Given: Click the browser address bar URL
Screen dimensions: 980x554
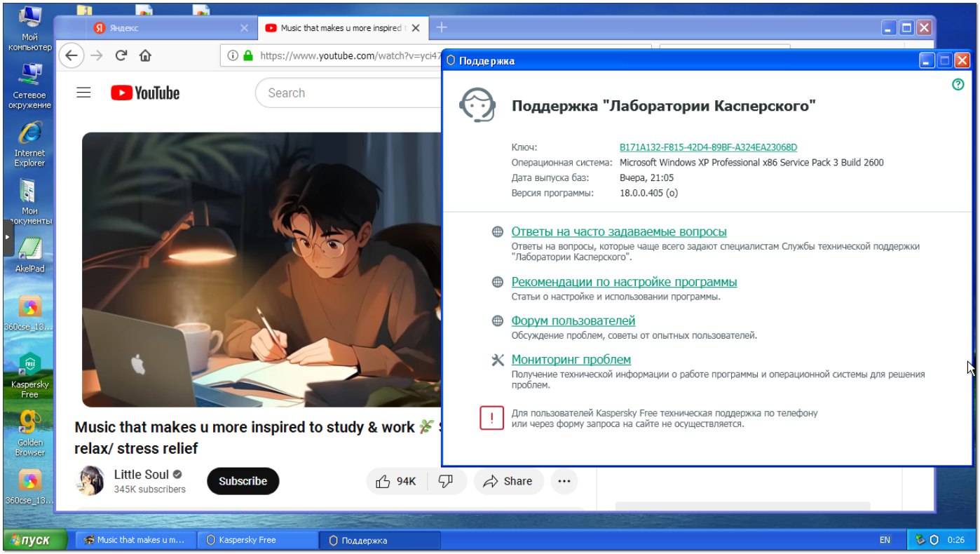Looking at the screenshot, I should 351,55.
